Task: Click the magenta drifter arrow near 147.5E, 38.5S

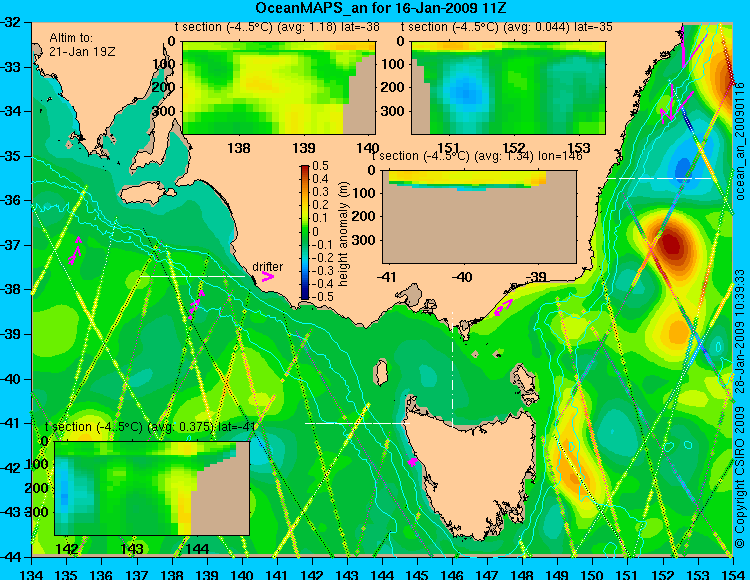Action: [503, 307]
